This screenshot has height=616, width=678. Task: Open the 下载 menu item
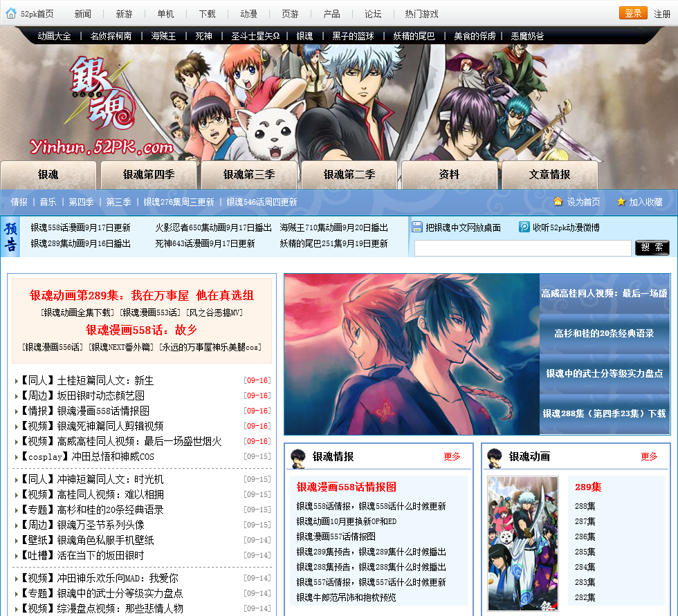tap(207, 14)
